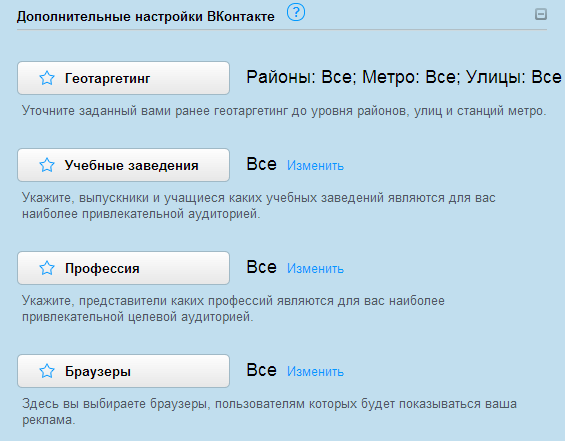
Task: Click the star icon on Профессия
Action: tap(47, 268)
